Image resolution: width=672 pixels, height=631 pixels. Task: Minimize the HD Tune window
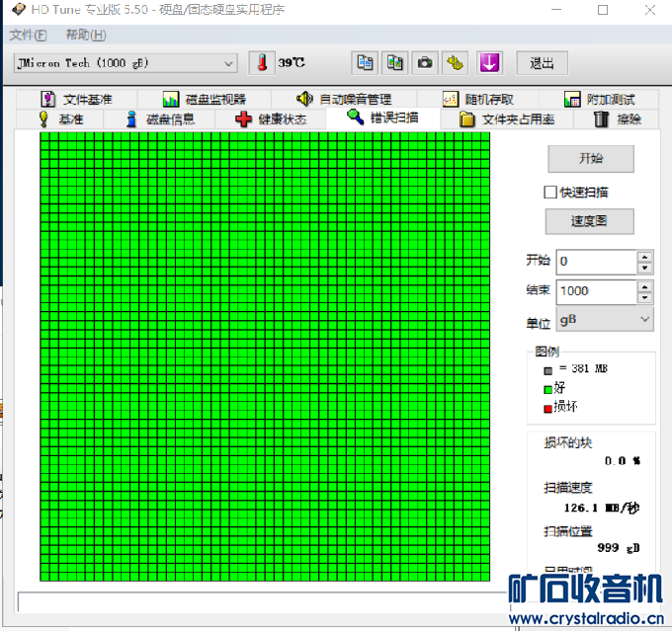[556, 10]
